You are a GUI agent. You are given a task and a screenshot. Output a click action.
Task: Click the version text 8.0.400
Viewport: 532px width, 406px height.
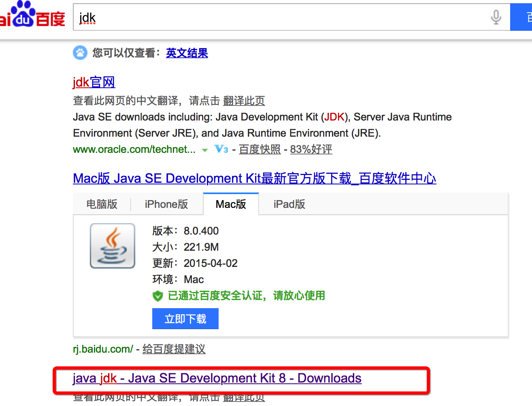pyautogui.click(x=201, y=231)
